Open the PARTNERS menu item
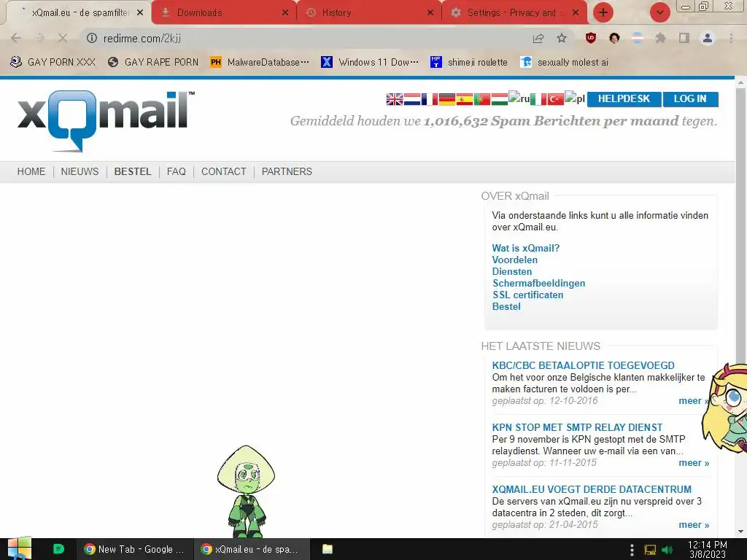 coord(287,171)
